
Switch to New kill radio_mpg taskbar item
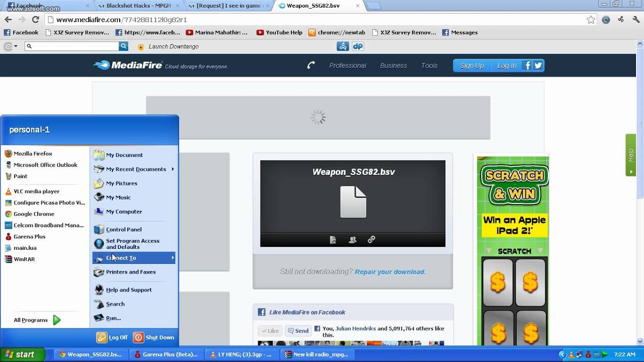317,354
